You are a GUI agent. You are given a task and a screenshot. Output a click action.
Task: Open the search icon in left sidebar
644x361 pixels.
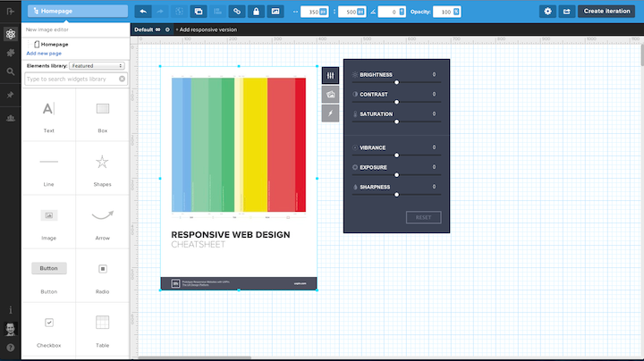point(10,71)
